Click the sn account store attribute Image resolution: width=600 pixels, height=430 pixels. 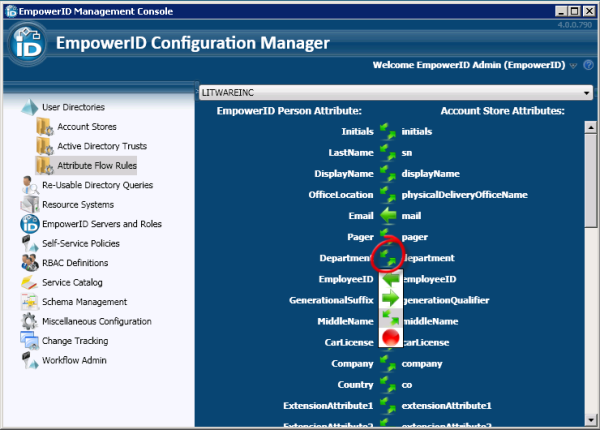(407, 153)
